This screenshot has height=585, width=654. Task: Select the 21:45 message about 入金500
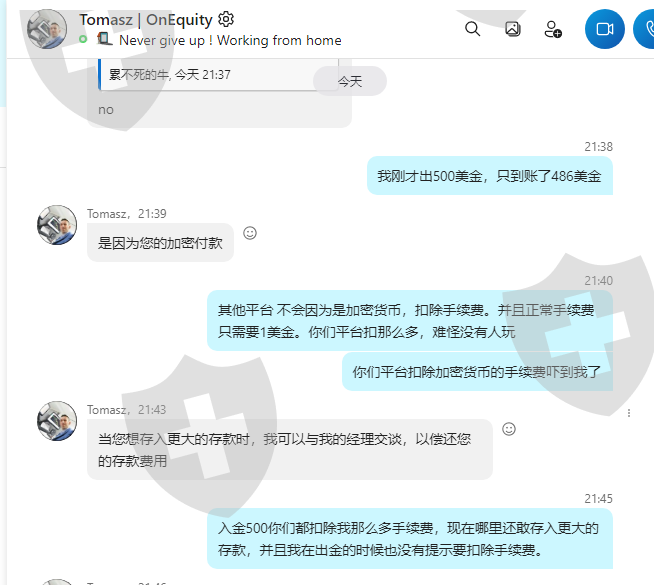point(410,539)
